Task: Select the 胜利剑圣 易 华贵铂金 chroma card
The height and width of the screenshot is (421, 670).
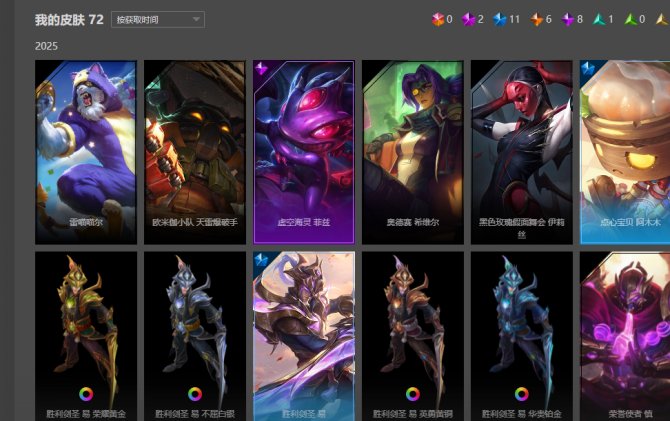Action: [522, 336]
